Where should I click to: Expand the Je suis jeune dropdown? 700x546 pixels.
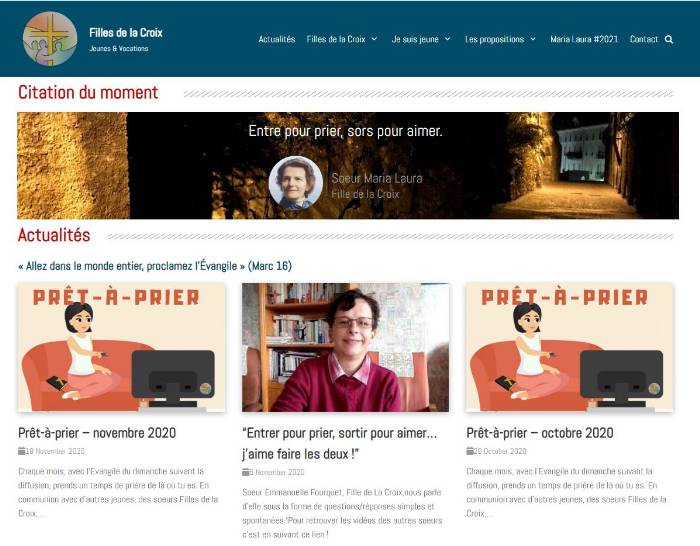pyautogui.click(x=447, y=39)
